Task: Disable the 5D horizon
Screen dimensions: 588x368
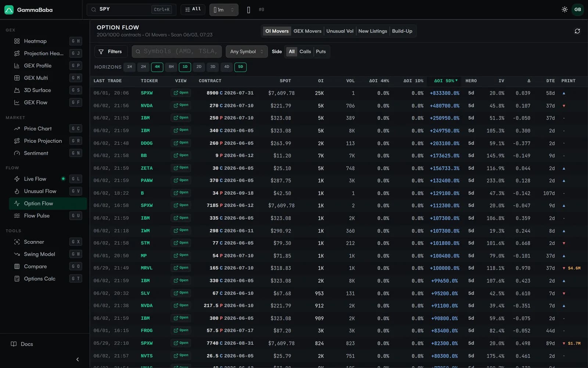Action: click(241, 67)
